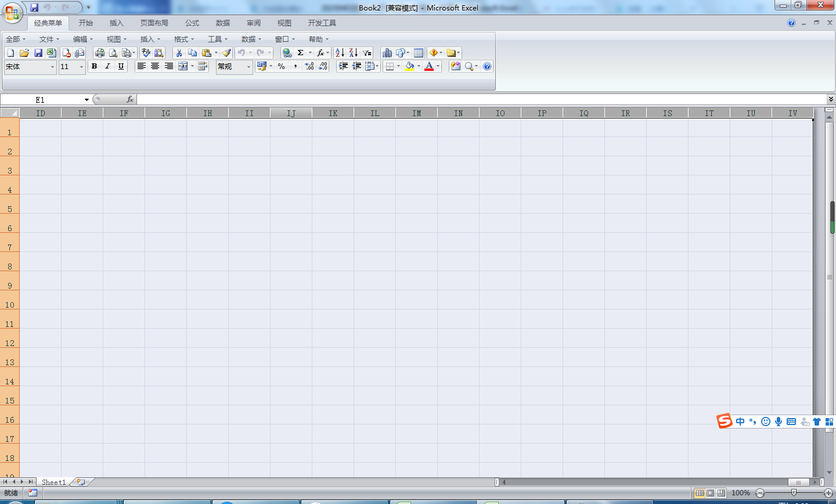This screenshot has width=836, height=504.
Task: Zoom in with plus button
Action: (x=828, y=493)
